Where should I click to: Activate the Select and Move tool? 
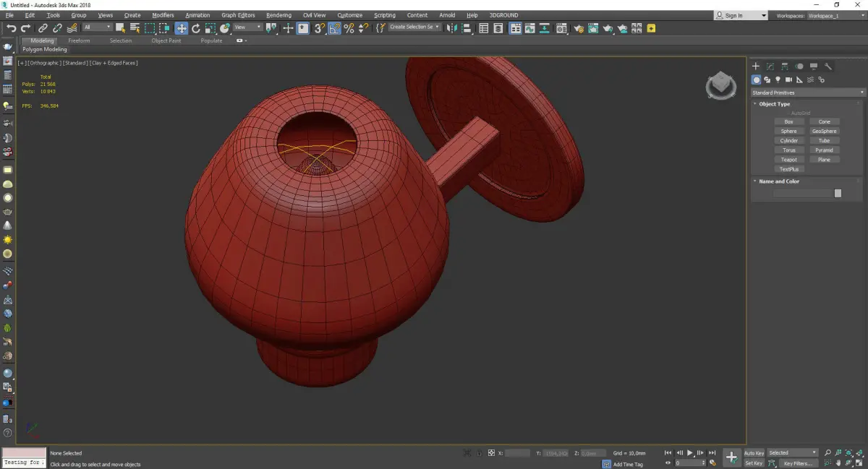181,28
